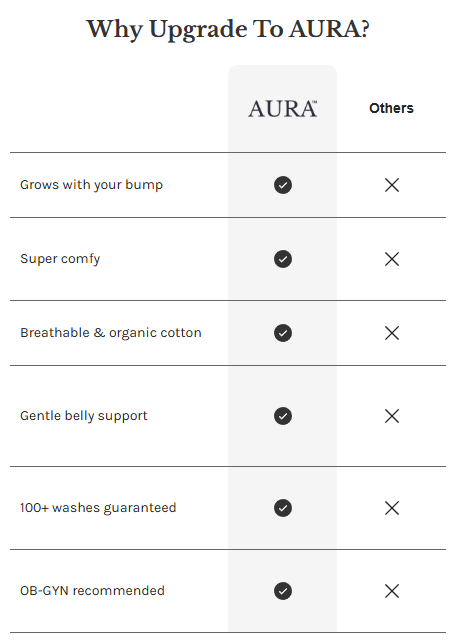The height and width of the screenshot is (643, 453).
Task: Click checkmark icon in Super comfy row
Action: pos(283,259)
